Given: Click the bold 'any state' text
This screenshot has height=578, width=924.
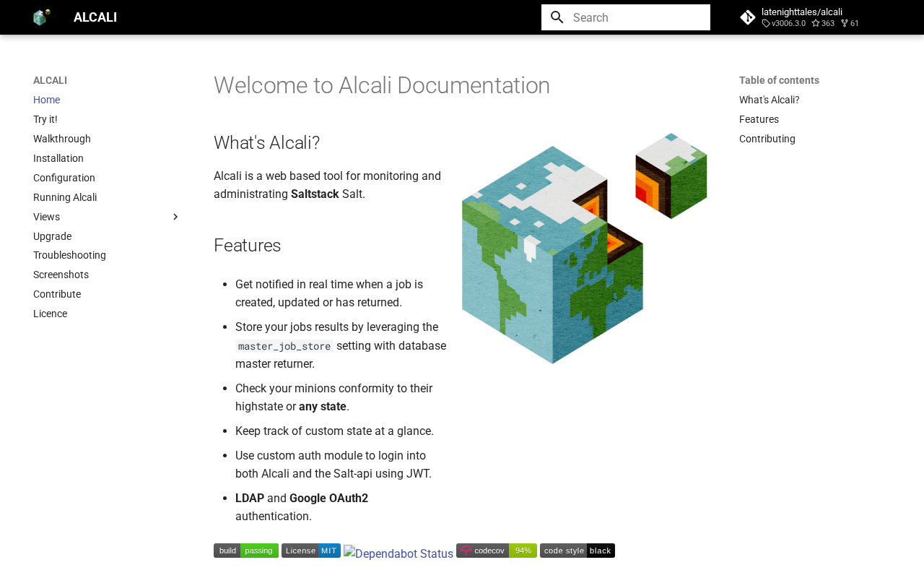Looking at the screenshot, I should [323, 406].
